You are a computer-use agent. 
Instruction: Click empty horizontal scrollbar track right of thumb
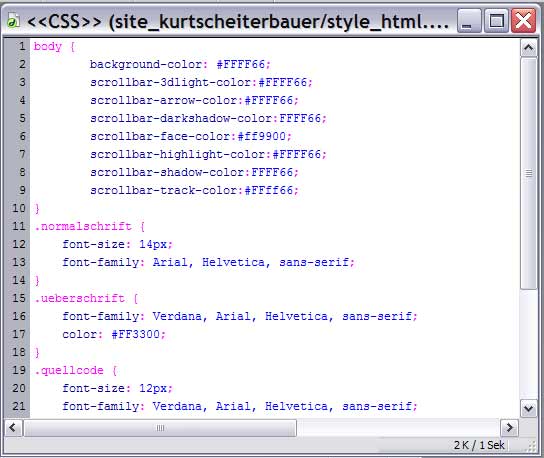click(398, 427)
